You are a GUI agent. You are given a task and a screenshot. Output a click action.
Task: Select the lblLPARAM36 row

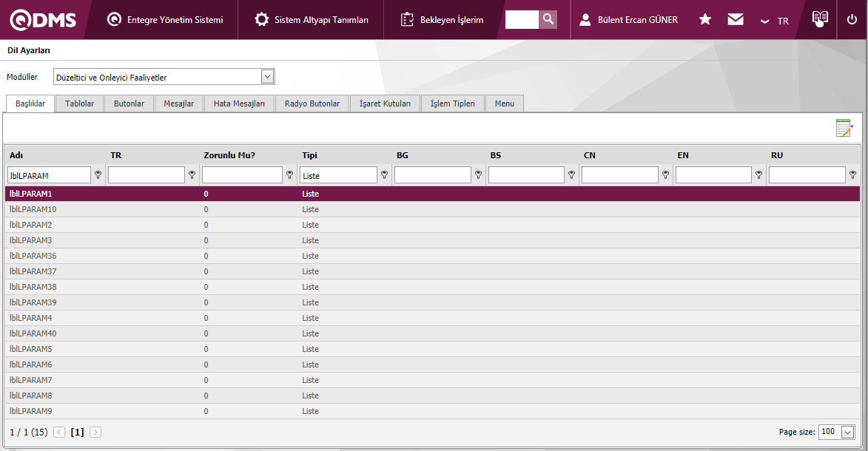click(x=33, y=256)
